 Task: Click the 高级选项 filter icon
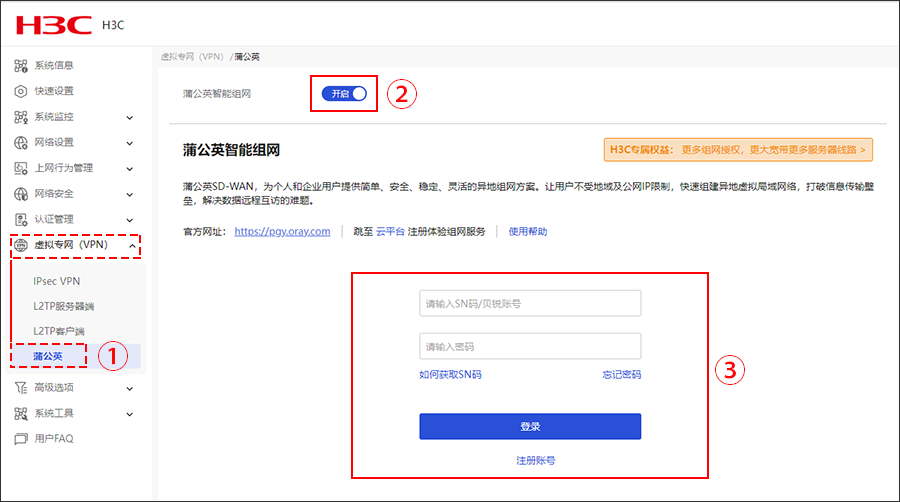click(21, 388)
